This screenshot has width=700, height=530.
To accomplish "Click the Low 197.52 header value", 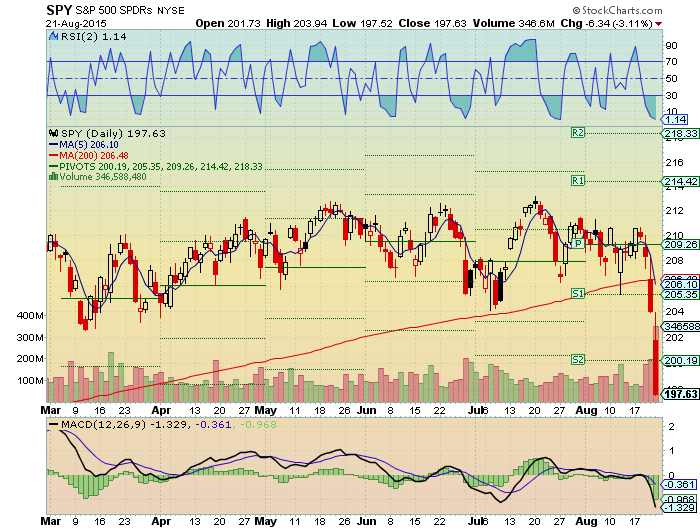I will [x=362, y=23].
